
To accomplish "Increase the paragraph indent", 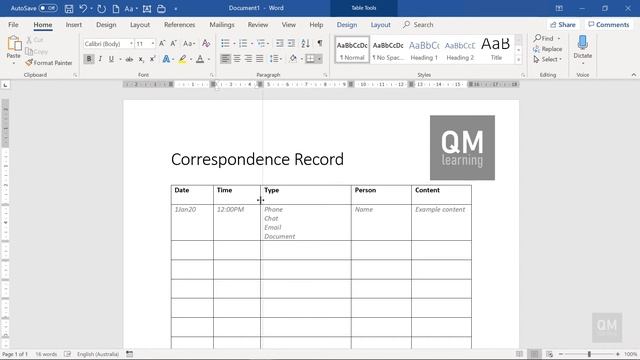I will tap(291, 43).
